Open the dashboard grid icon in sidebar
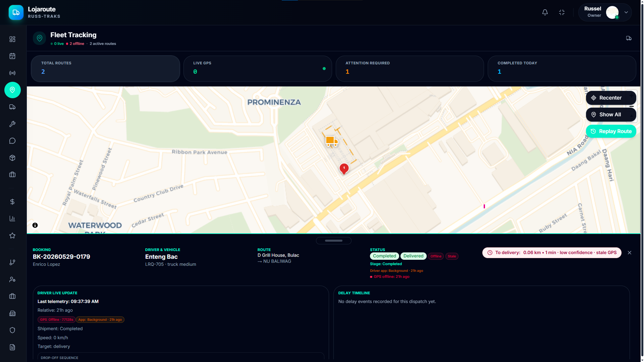Screen dimensions: 644x362 click(x=12, y=39)
